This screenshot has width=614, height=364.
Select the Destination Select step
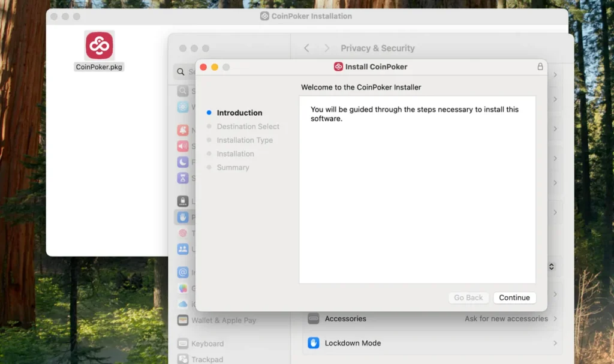tap(248, 127)
